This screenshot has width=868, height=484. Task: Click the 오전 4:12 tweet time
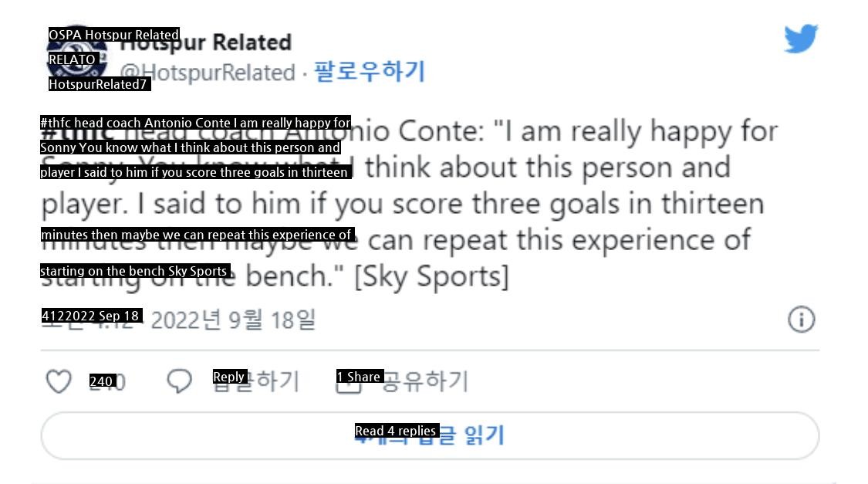[91, 319]
